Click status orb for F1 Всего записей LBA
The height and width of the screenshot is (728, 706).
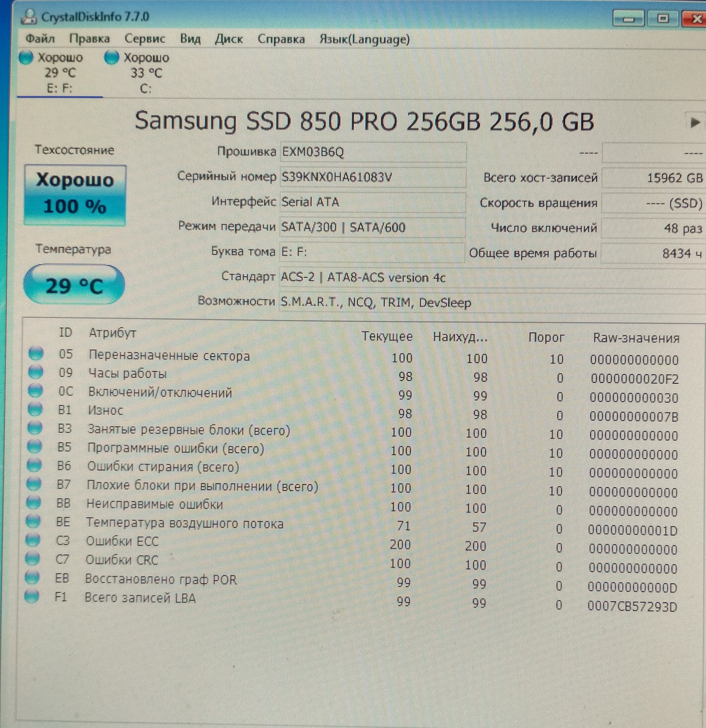point(32,597)
